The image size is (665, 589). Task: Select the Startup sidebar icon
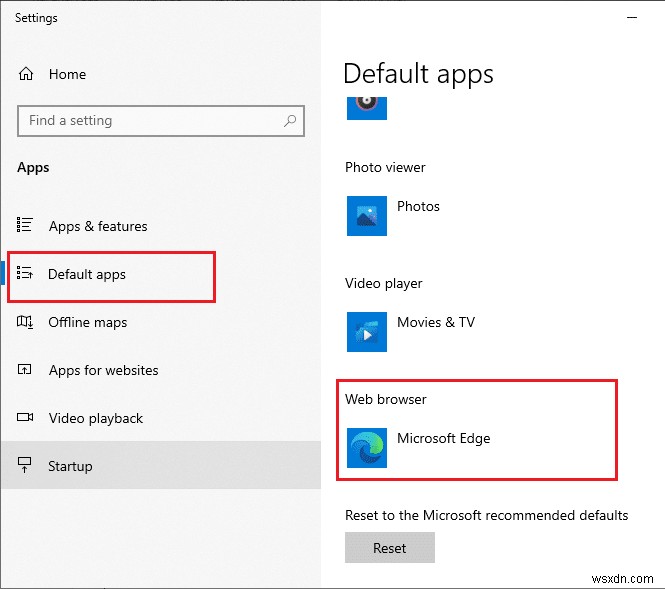(27, 466)
